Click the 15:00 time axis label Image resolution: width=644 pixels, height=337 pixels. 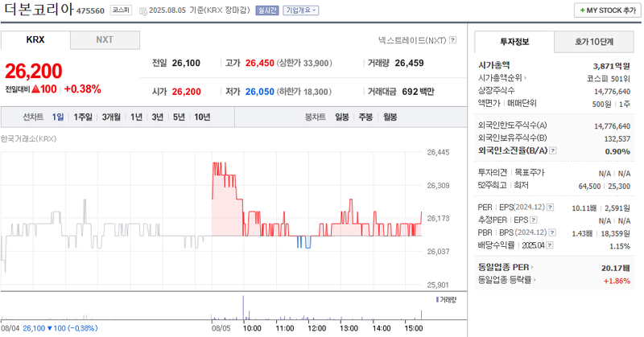(413, 328)
